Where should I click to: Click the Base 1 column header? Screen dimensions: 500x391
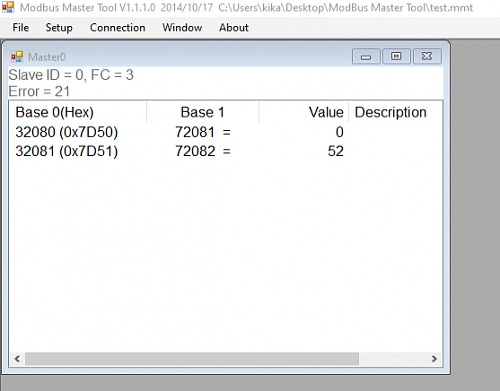(x=202, y=112)
